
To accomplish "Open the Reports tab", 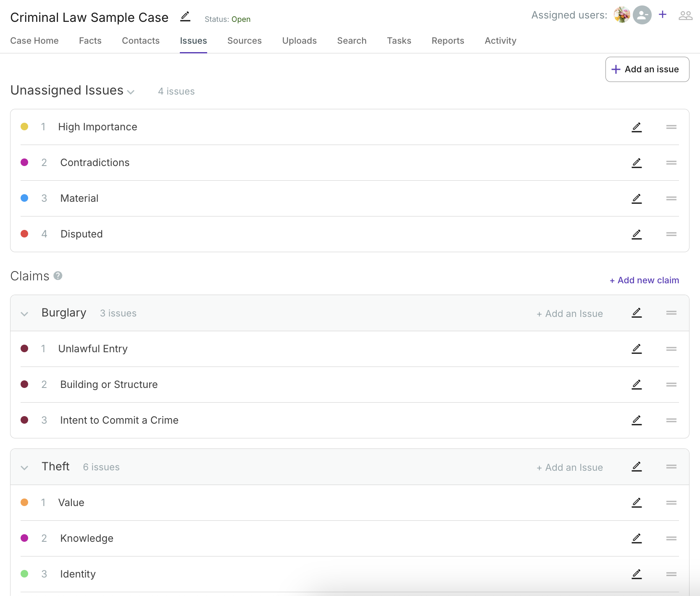I will [447, 41].
